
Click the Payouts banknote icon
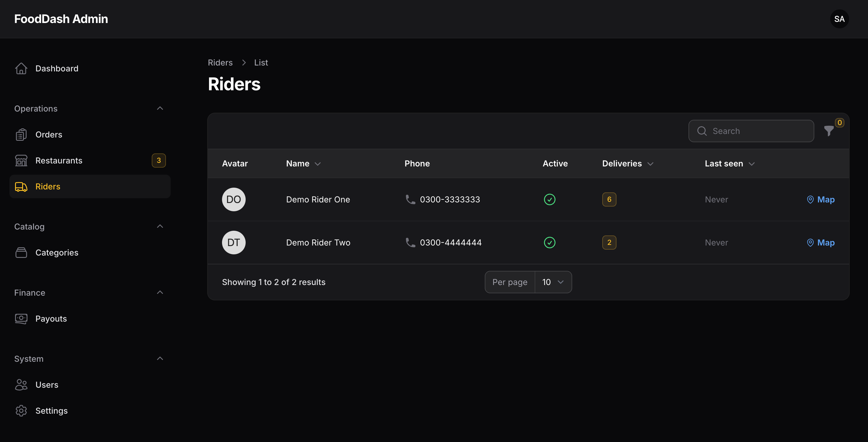pos(21,318)
